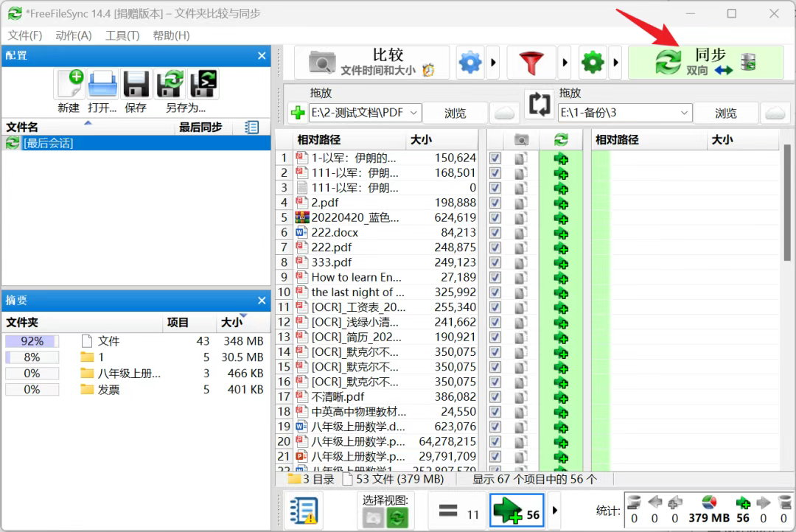
Task: Switch view to sync action icon
Action: click(x=397, y=518)
